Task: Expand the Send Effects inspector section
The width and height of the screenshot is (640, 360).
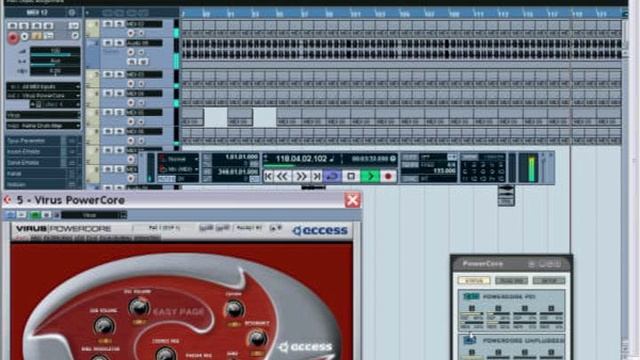Action: 43,163
